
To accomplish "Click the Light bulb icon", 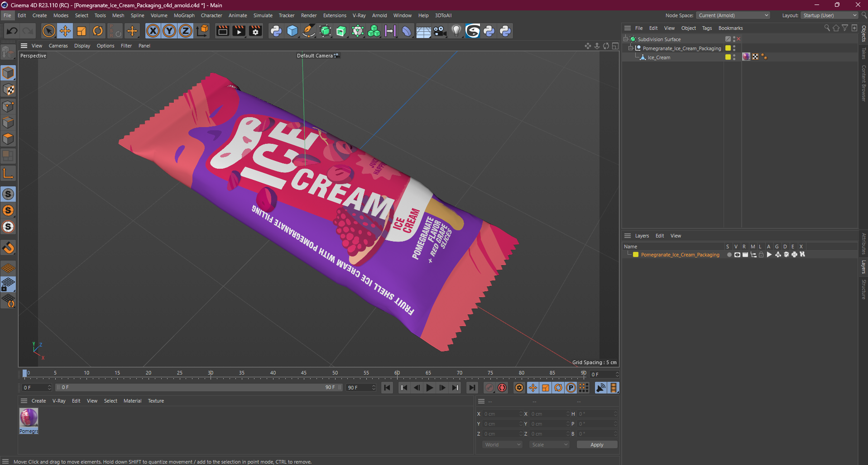I will [x=456, y=31].
